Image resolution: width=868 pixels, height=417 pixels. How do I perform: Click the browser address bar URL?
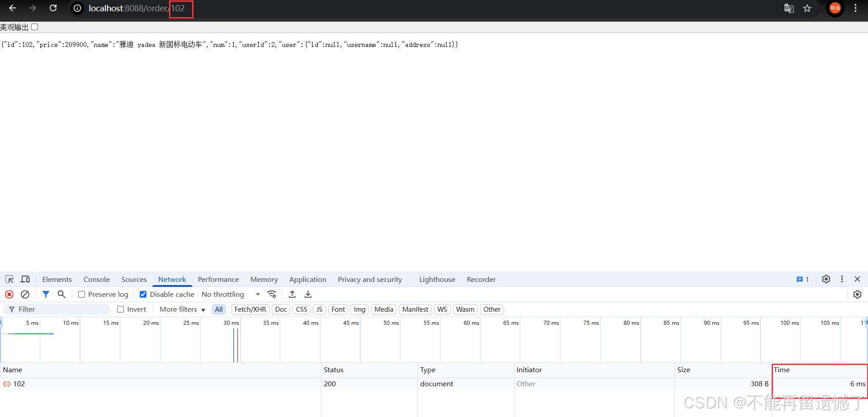[x=137, y=8]
